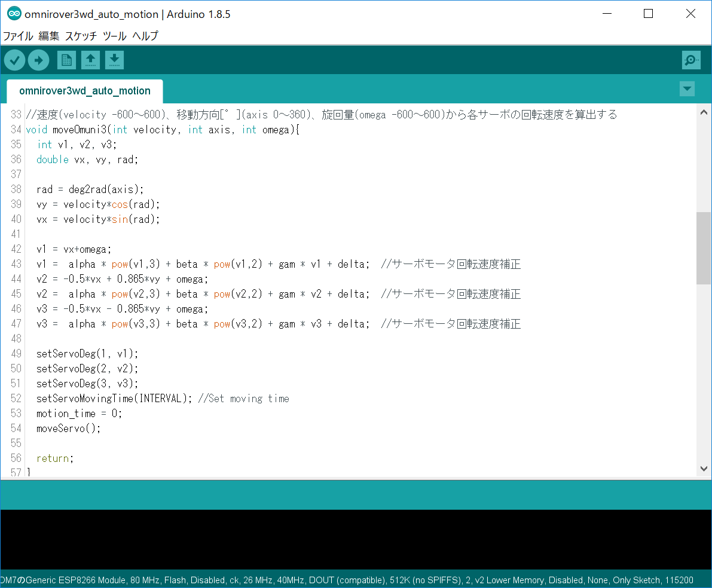Close the Arduino IDE window
712x588 pixels.
point(690,14)
